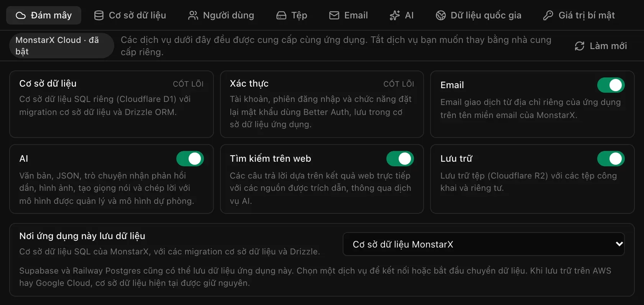644x305 pixels.
Task: Click the MonstarX Cloud · đã bật badge
Action: pyautogui.click(x=62, y=46)
